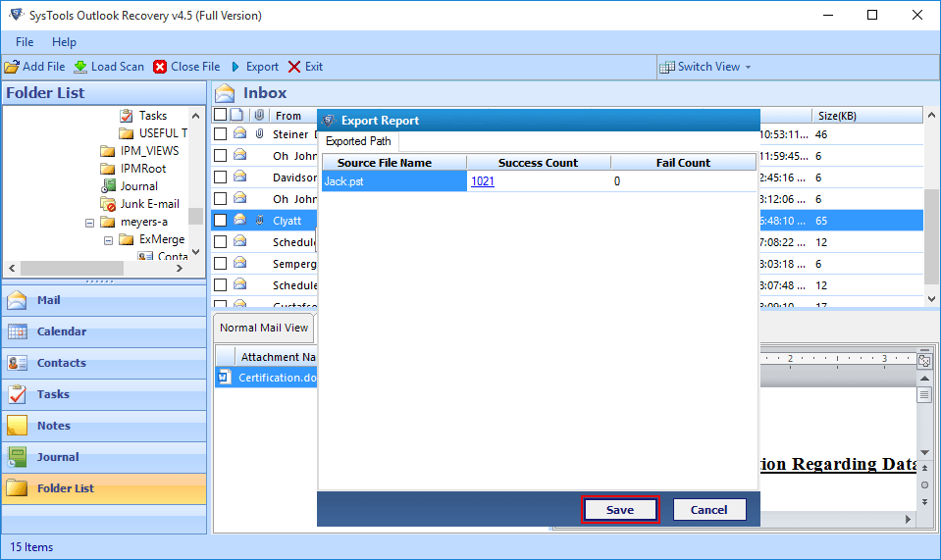The height and width of the screenshot is (560, 941).
Task: Click the folder tree's down arrow
Action: pos(195,252)
